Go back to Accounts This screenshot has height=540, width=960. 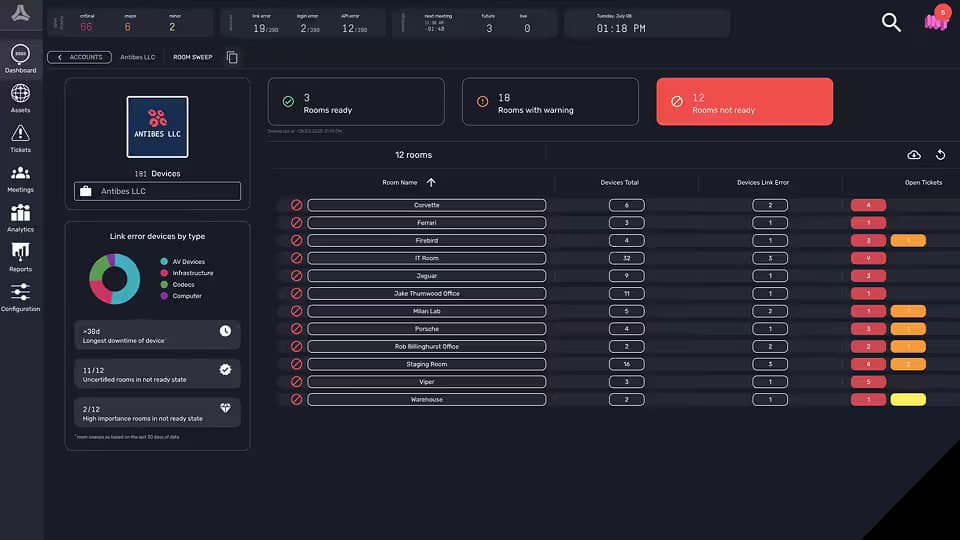[x=80, y=58]
